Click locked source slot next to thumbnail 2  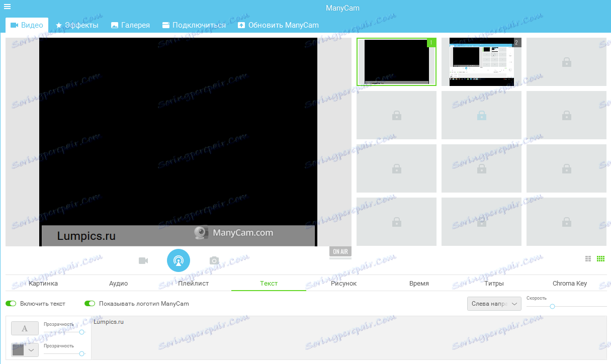click(566, 62)
